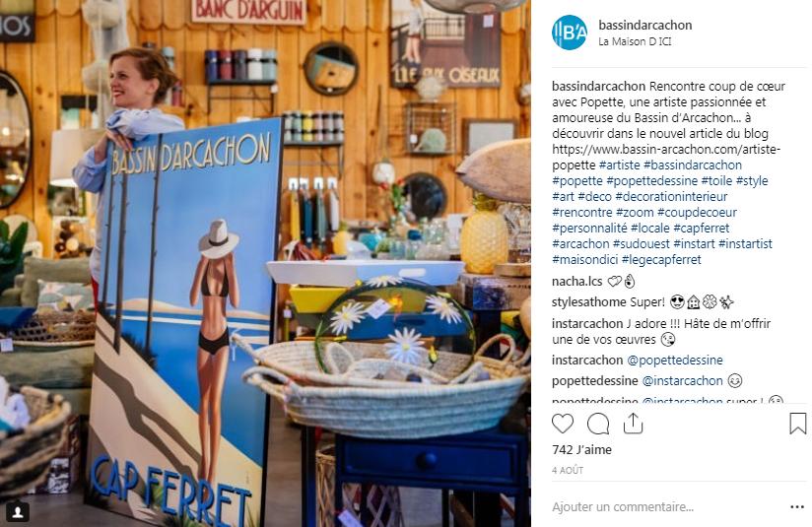Image resolution: width=812 pixels, height=527 pixels.
Task: Open the bassindarcachon username in header
Action: (645, 25)
